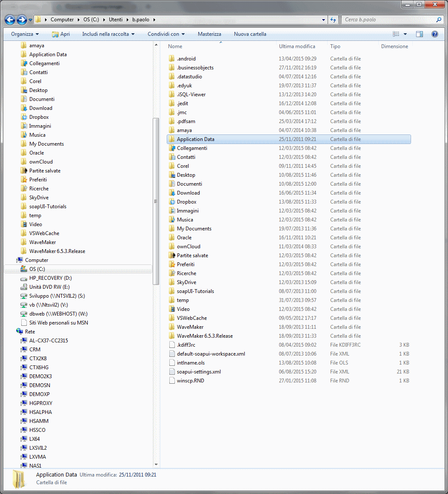Select the LXSVIL2 computer in tree
Image resolution: width=448 pixels, height=494 pixels.
pos(38,448)
